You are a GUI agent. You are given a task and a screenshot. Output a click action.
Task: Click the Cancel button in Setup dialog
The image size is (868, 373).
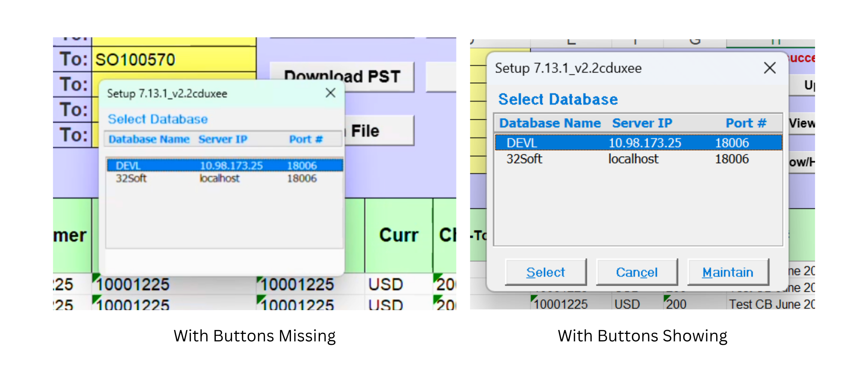click(637, 272)
